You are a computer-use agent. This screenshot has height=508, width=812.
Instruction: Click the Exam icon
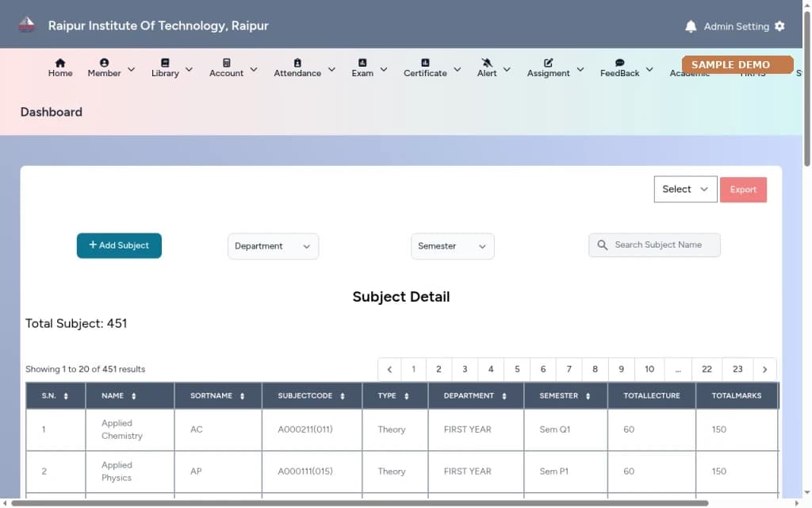[362, 63]
